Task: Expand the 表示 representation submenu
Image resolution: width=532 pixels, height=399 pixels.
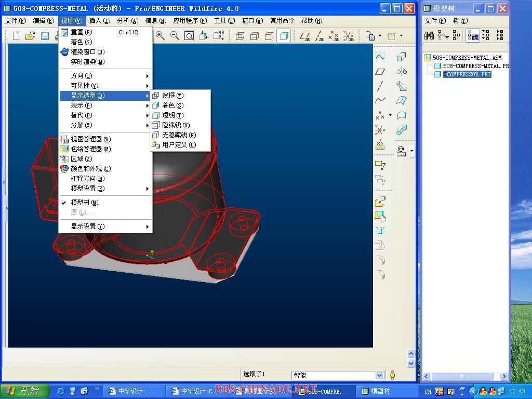Action: tap(105, 105)
